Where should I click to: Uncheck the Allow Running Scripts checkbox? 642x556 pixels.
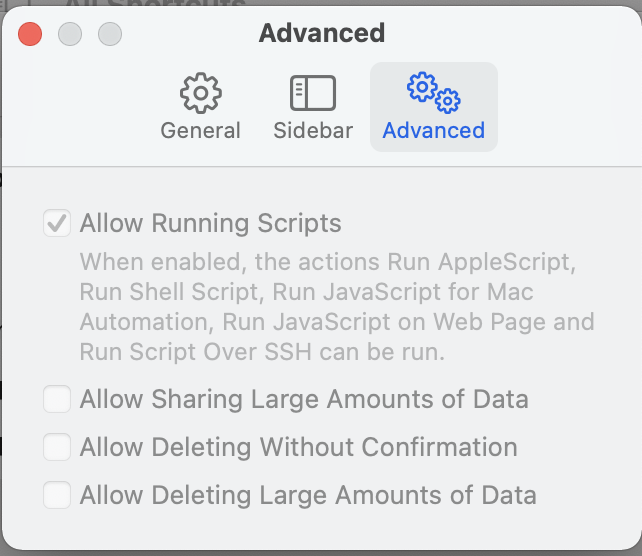[57, 223]
